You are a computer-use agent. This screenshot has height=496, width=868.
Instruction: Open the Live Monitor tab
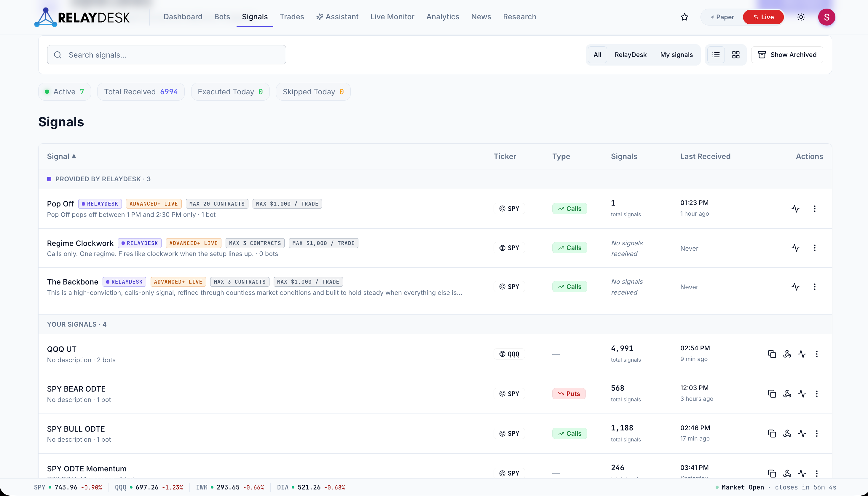pos(392,17)
